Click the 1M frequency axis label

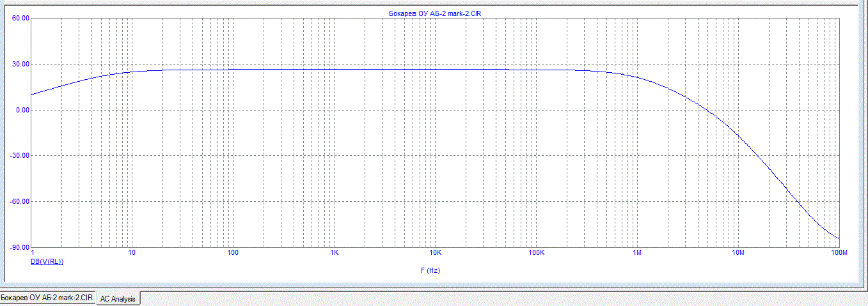(x=637, y=253)
